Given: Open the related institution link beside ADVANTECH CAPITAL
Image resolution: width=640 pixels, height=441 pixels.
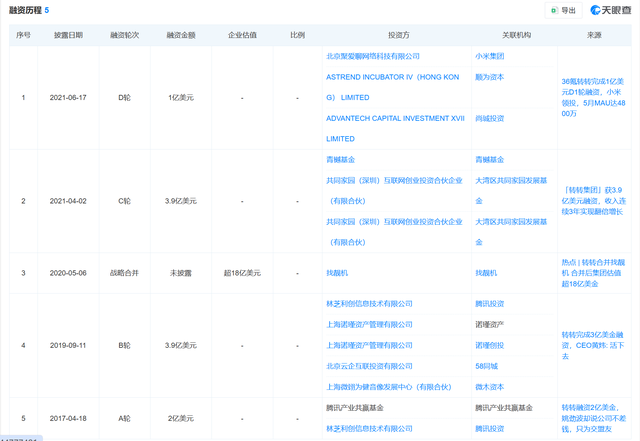Looking at the screenshot, I should [x=489, y=118].
